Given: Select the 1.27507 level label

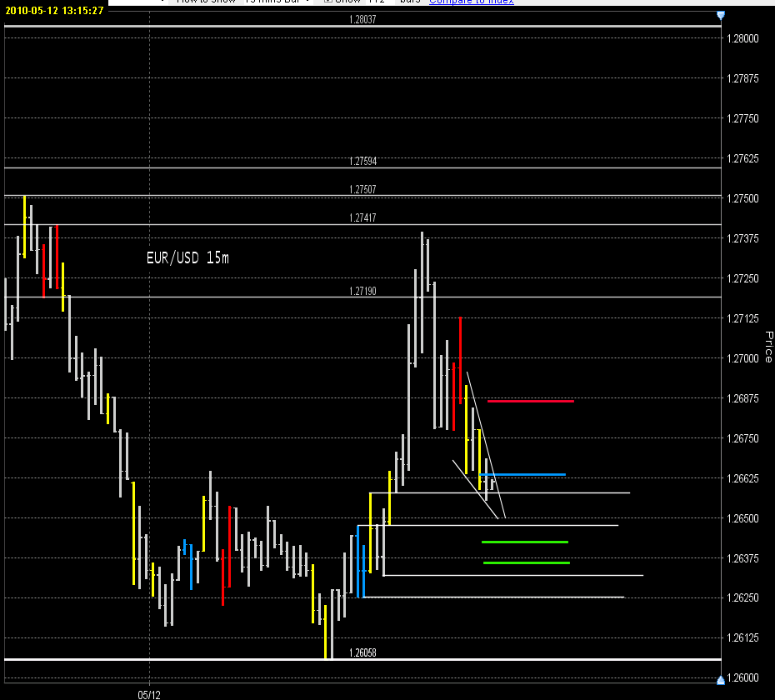Looking at the screenshot, I should point(362,189).
